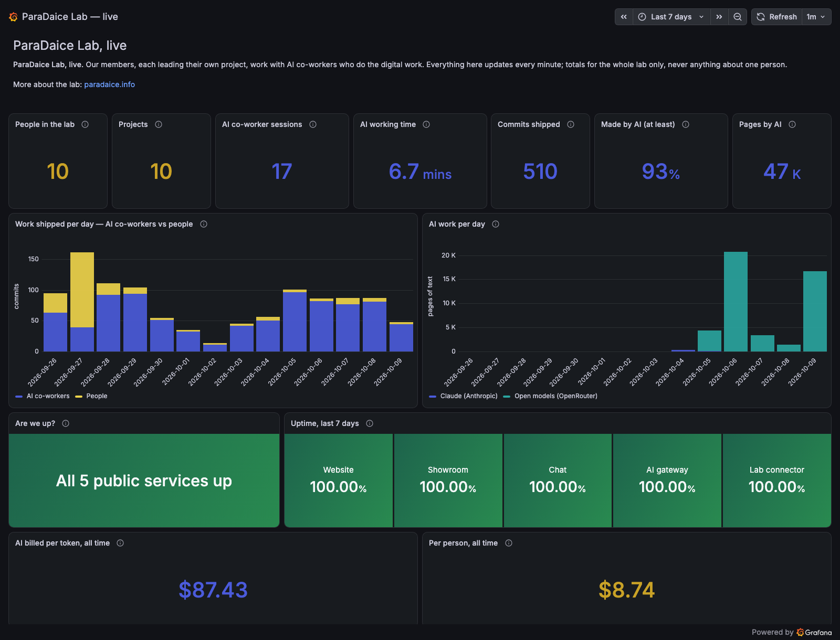840x640 pixels.
Task: Show info for AI working time panel
Action: (x=426, y=124)
